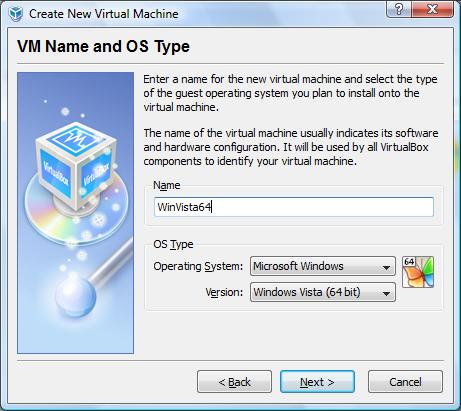Screen dimensions: 461x411
Task: Click the 'Name' group label
Action: [167, 185]
